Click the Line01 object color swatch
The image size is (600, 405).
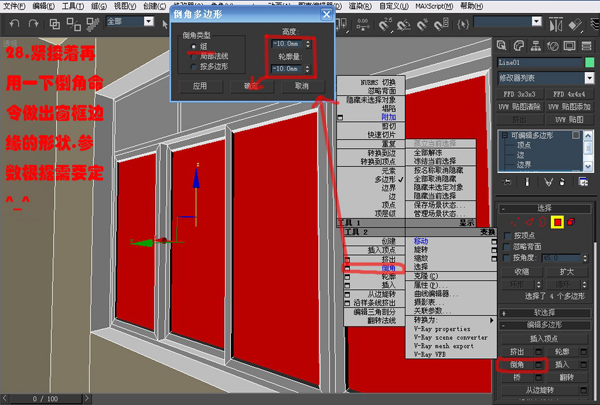pyautogui.click(x=589, y=62)
